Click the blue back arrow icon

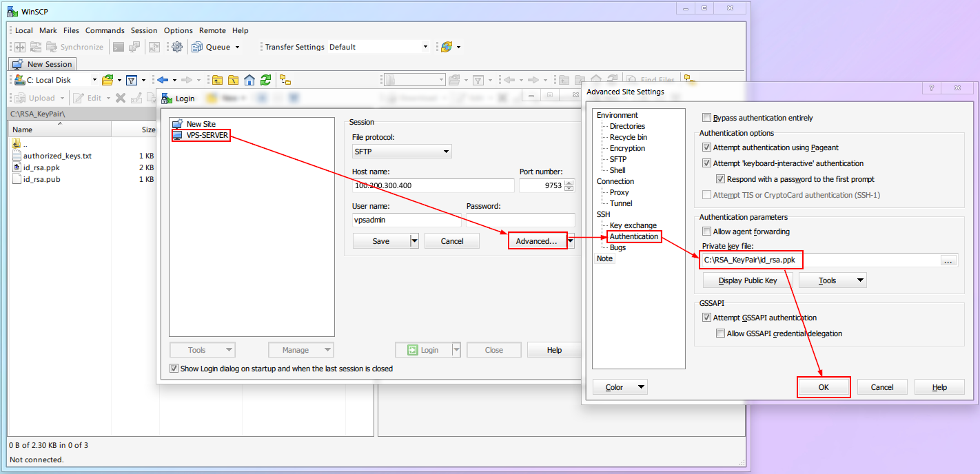click(163, 80)
